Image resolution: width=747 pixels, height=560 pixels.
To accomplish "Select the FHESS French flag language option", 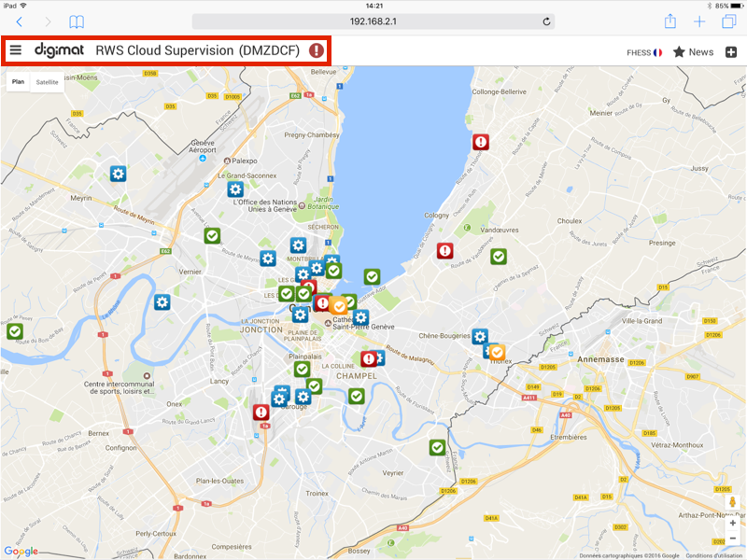I will click(x=644, y=53).
